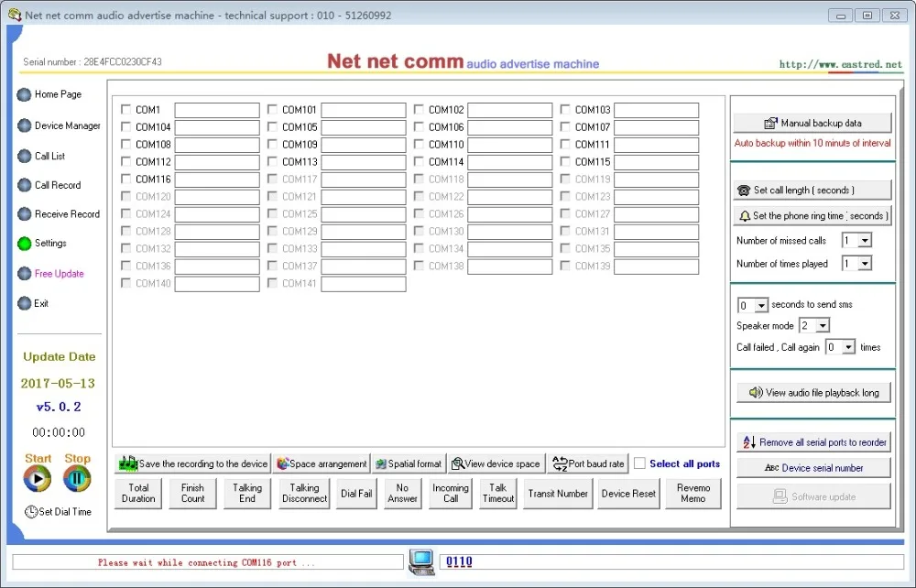Expand the Call again times dropdown

(848, 347)
